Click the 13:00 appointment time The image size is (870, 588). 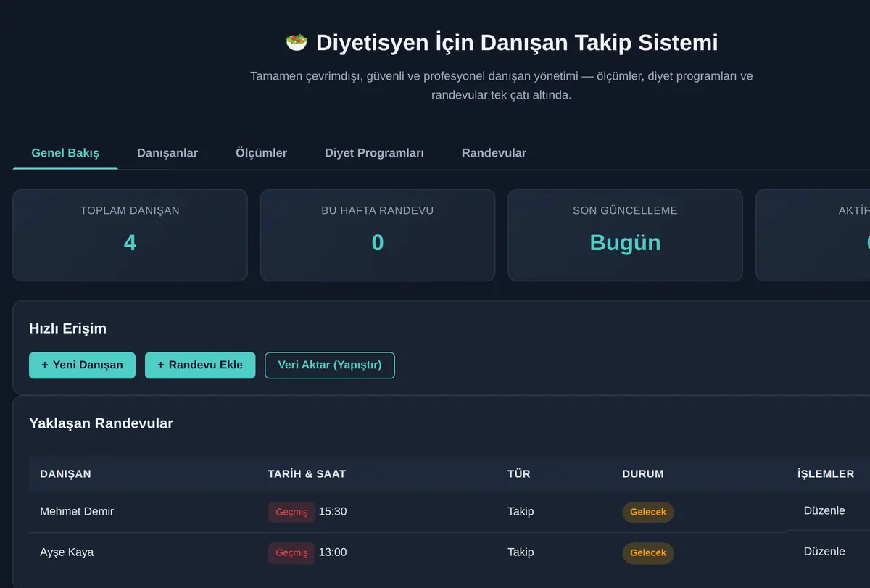[x=333, y=552]
